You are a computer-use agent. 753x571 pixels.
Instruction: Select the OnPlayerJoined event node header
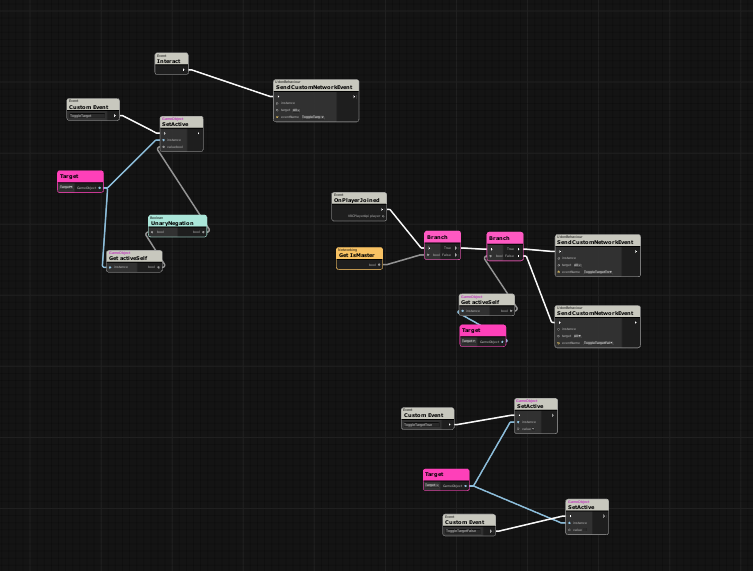[359, 198]
